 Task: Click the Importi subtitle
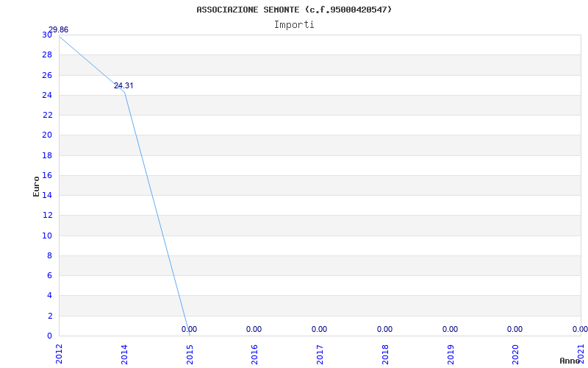294,25
